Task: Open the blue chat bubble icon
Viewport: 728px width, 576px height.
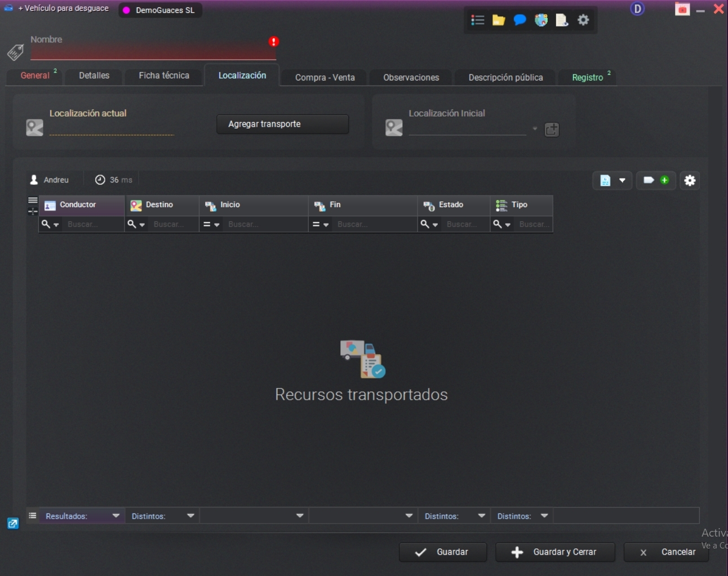Action: (x=520, y=20)
